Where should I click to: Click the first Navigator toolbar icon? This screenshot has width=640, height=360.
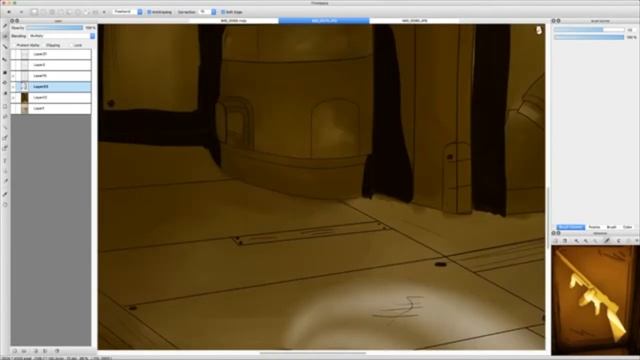(x=556, y=241)
